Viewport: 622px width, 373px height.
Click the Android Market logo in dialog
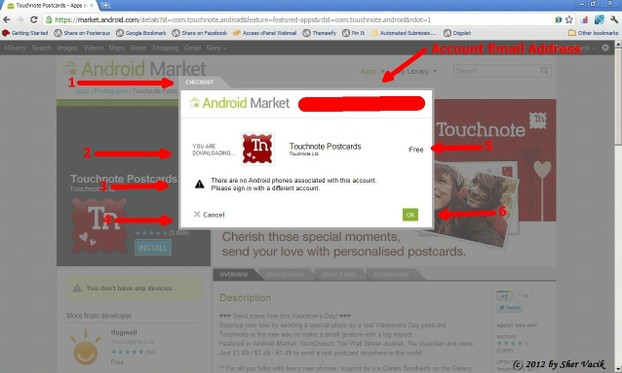tap(240, 103)
